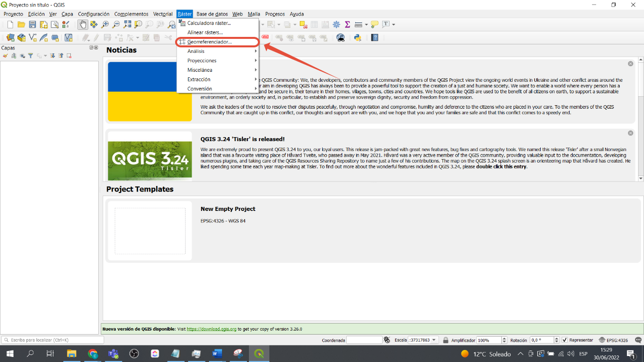Open Microsoft Word from the taskbar
The width and height of the screenshot is (644, 362).
(x=217, y=354)
